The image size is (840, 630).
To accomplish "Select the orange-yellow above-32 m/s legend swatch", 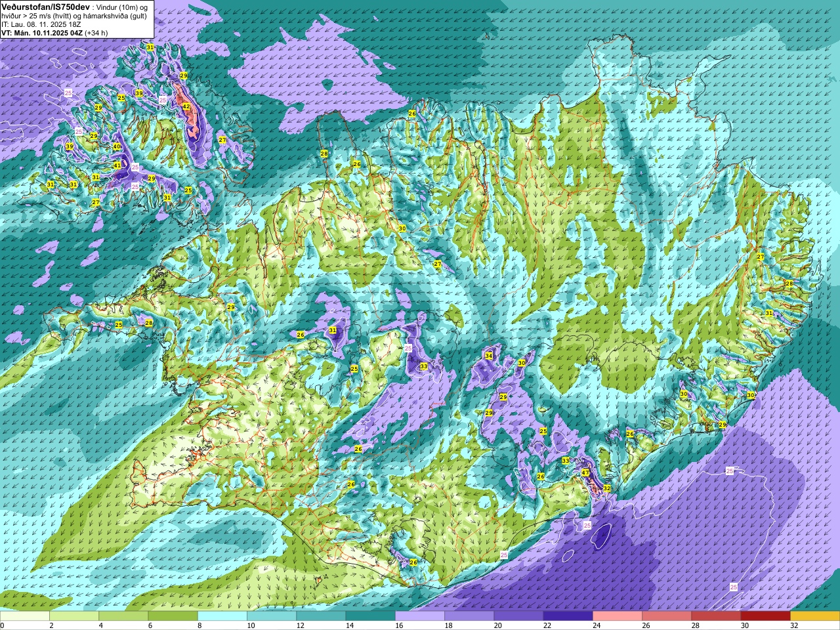I will point(815,616).
